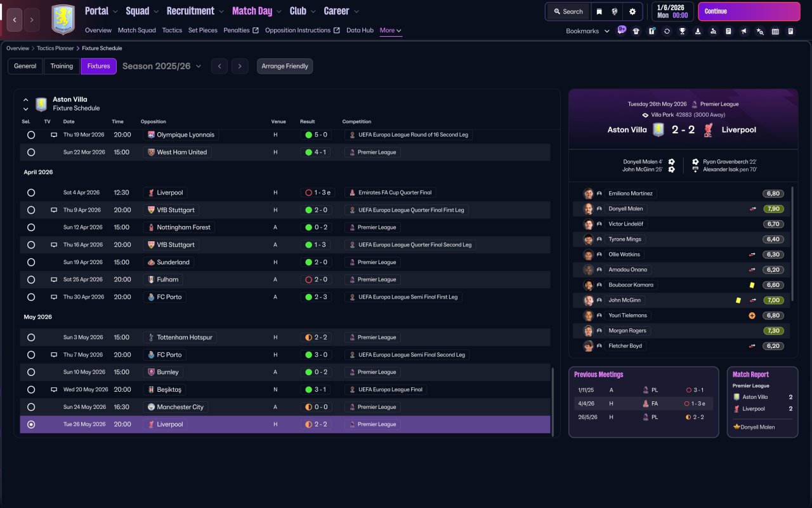This screenshot has width=812, height=508.
Task: Open the Squad dropdown menu
Action: tap(143, 11)
